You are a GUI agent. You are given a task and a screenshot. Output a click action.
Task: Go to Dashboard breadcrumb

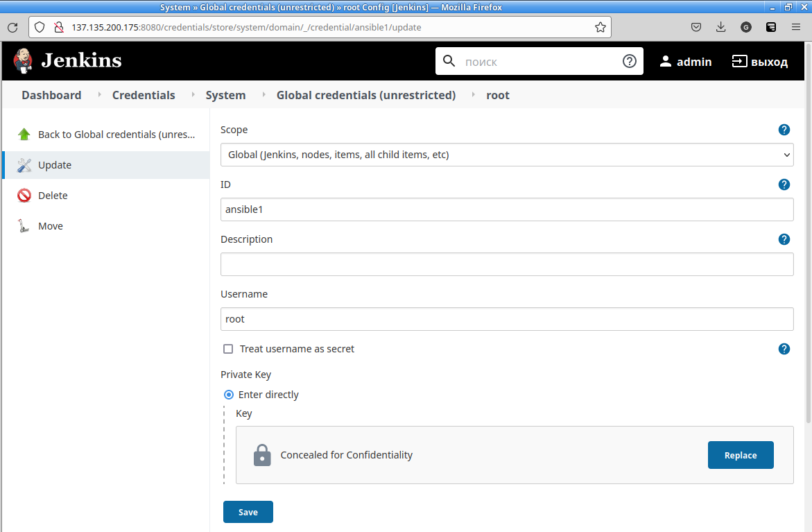pyautogui.click(x=51, y=95)
